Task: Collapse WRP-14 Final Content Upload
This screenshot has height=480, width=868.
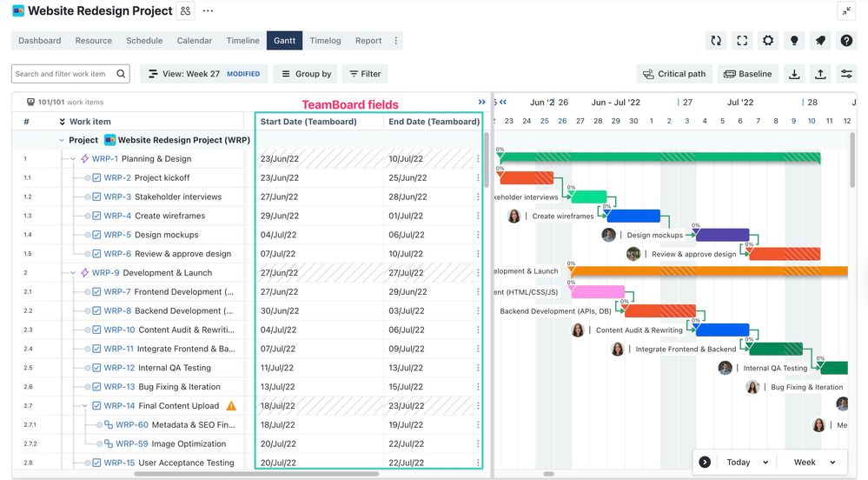Action: pyautogui.click(x=84, y=406)
